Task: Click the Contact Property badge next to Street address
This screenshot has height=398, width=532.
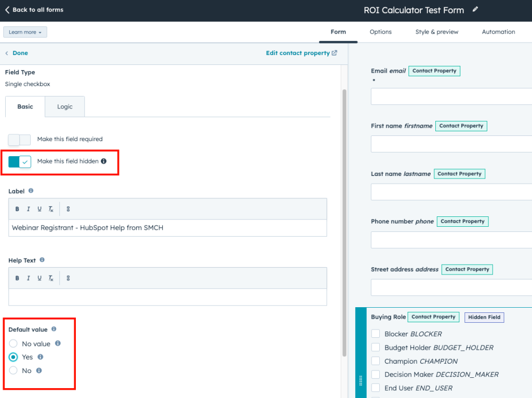Action: tap(467, 269)
